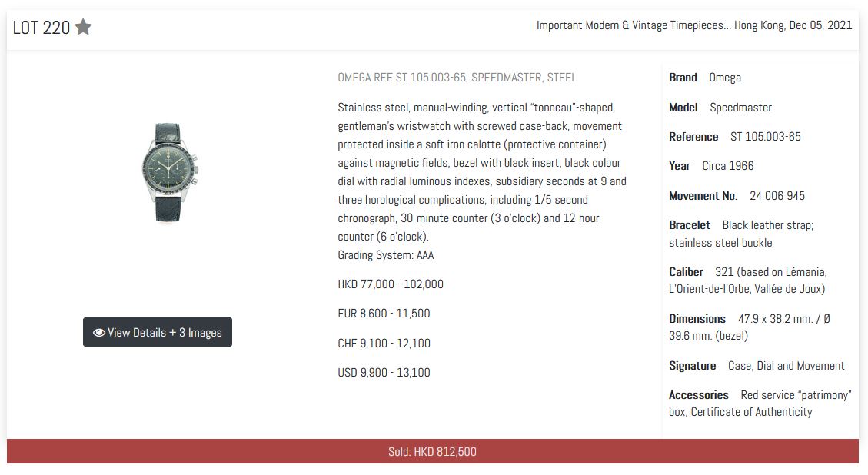The height and width of the screenshot is (475, 868).
Task: Open the Omega Ref. ST 105.003-65 title
Action: (x=457, y=78)
